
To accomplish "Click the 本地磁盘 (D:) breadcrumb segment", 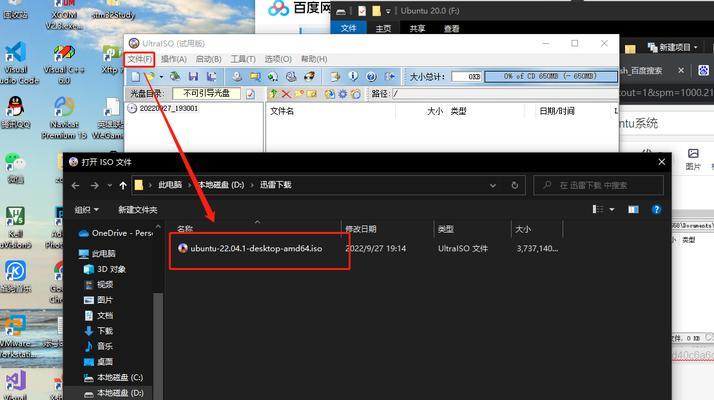I will tap(221, 185).
